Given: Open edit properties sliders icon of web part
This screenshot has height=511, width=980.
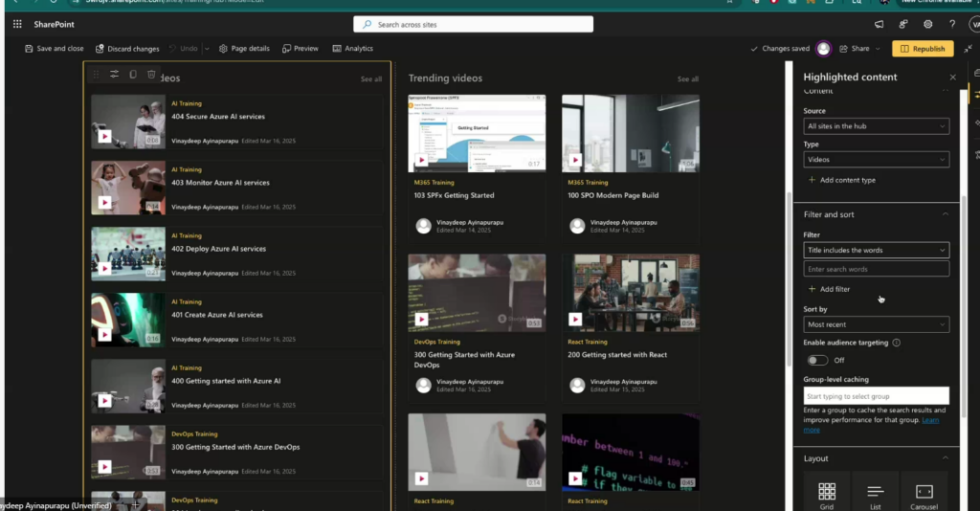Looking at the screenshot, I should [x=115, y=75].
